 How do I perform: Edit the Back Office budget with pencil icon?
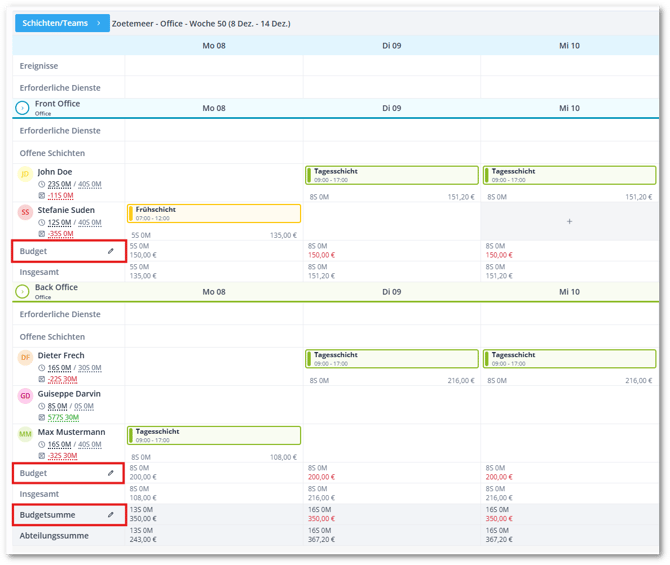(111, 473)
